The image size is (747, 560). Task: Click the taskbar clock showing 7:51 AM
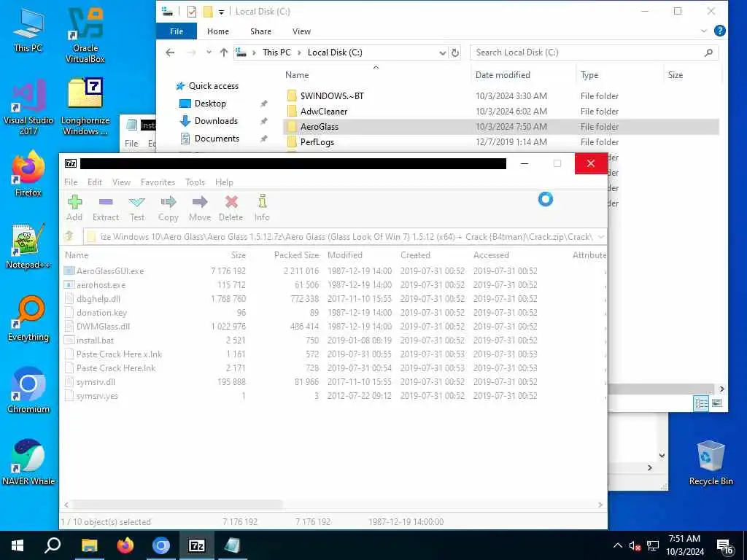[684, 545]
